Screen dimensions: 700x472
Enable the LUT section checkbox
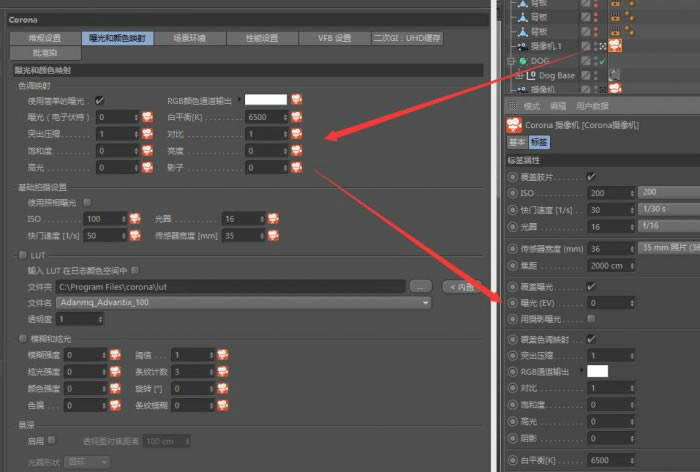23,255
